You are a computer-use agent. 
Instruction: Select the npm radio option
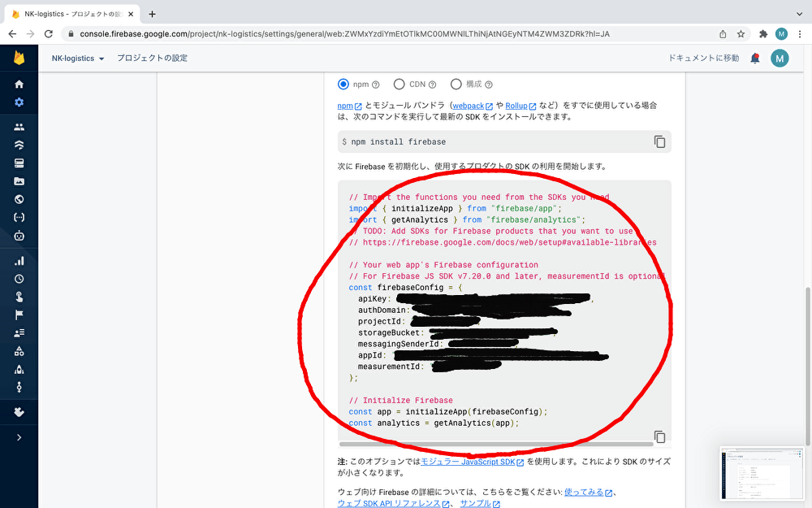343,84
